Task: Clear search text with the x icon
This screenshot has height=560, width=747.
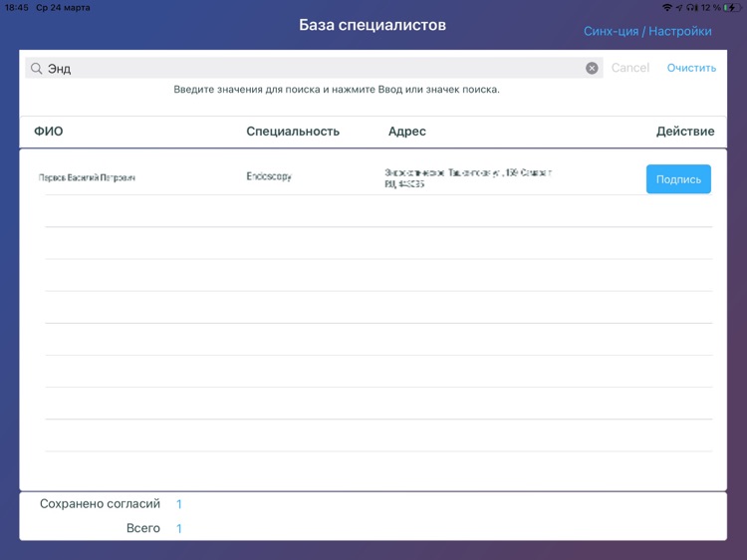Action: 592,68
